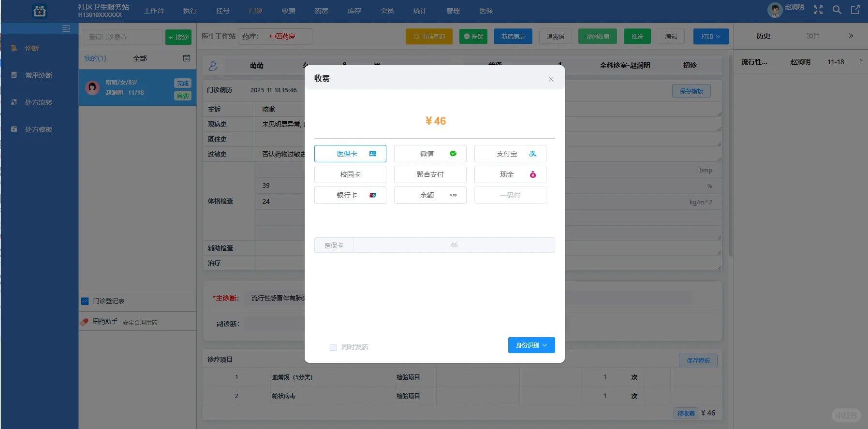Select 校园卡 payment method
This screenshot has width=868, height=429.
point(350,174)
